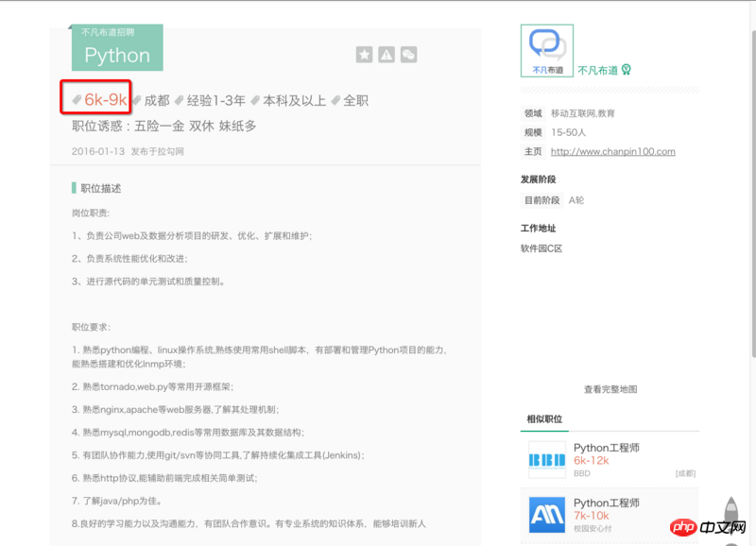
Task: Click the 全职 job type tag
Action: click(x=355, y=100)
